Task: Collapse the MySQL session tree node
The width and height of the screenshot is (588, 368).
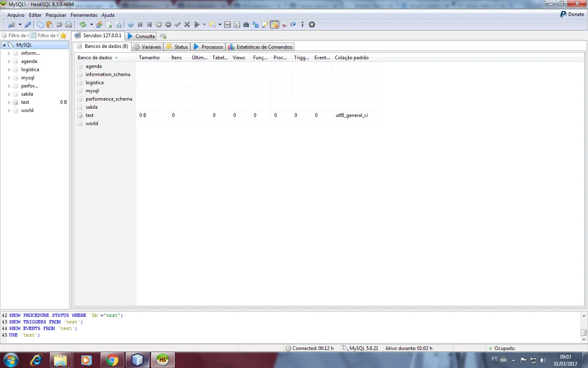Action: pyautogui.click(x=4, y=45)
